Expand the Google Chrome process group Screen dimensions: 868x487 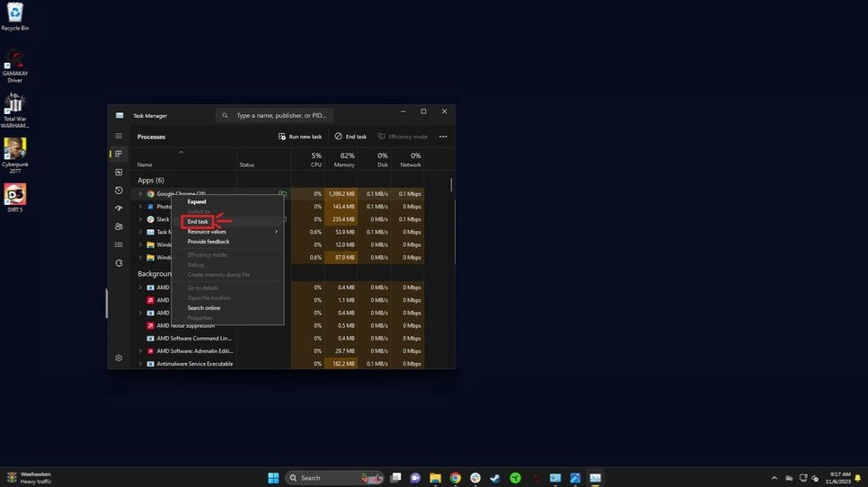click(x=140, y=194)
